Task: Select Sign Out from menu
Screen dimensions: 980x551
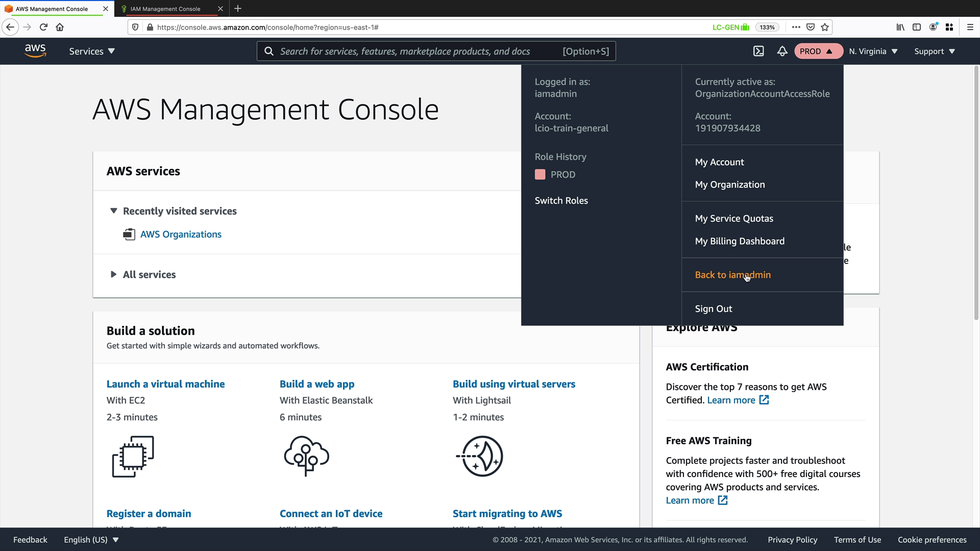Action: 713,309
